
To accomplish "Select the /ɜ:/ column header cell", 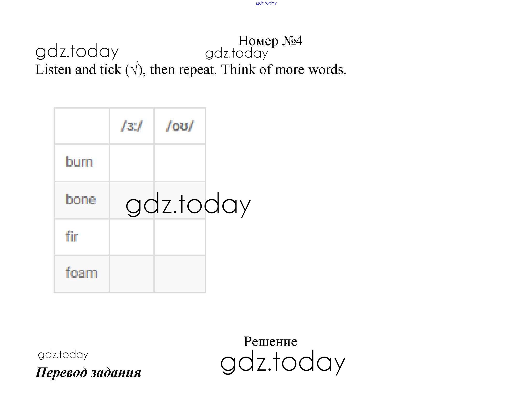I will click(132, 126).
